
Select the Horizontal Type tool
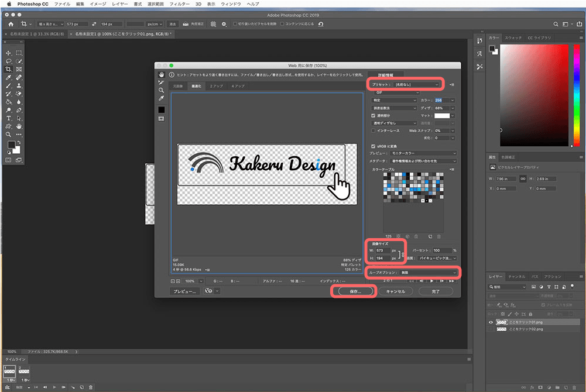point(8,118)
